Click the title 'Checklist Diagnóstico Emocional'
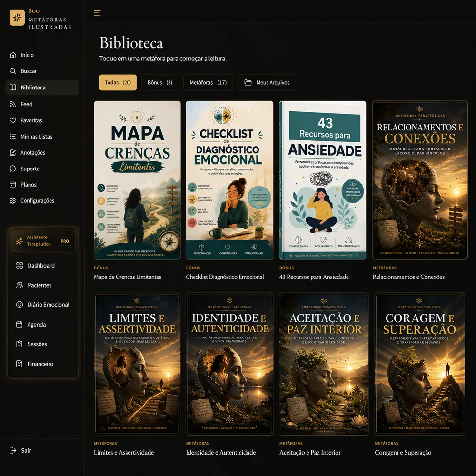The height and width of the screenshot is (476, 476). [225, 277]
